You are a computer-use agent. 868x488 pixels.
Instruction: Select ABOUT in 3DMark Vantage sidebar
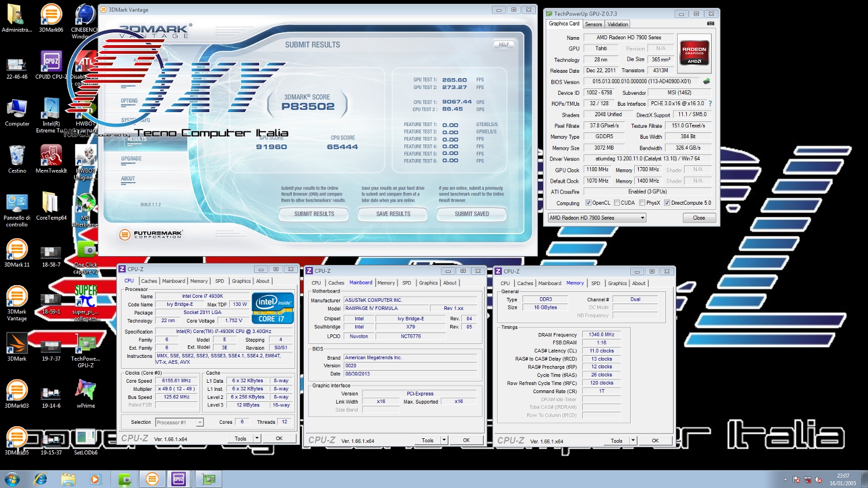click(128, 179)
